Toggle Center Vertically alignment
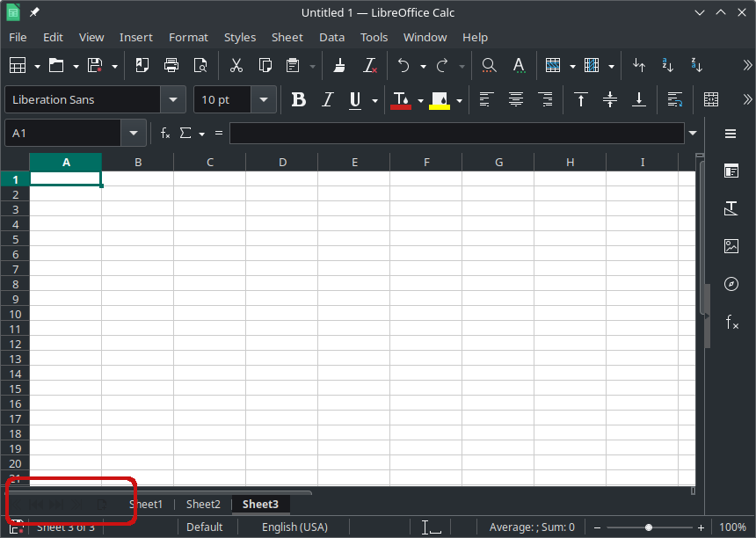756x538 pixels. pyautogui.click(x=610, y=100)
